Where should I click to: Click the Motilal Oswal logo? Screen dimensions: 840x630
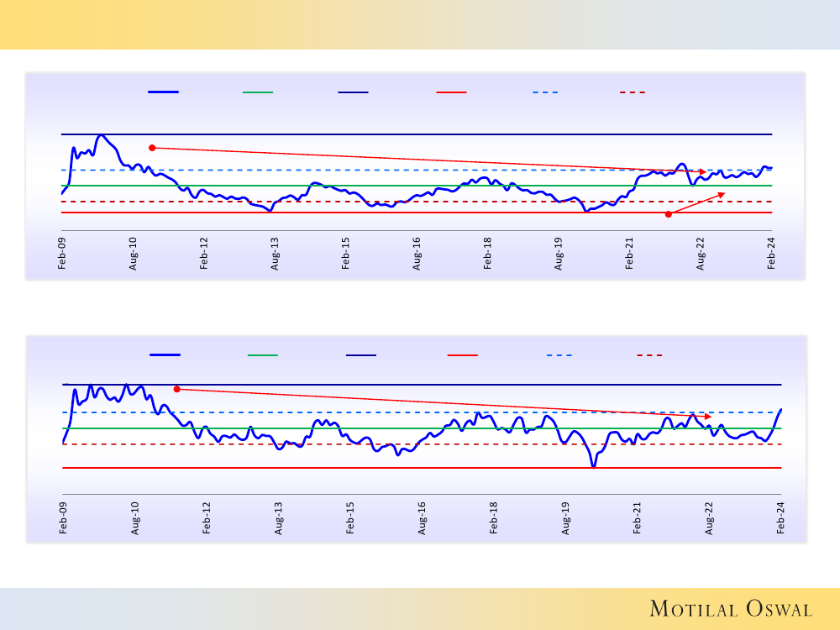(731, 609)
